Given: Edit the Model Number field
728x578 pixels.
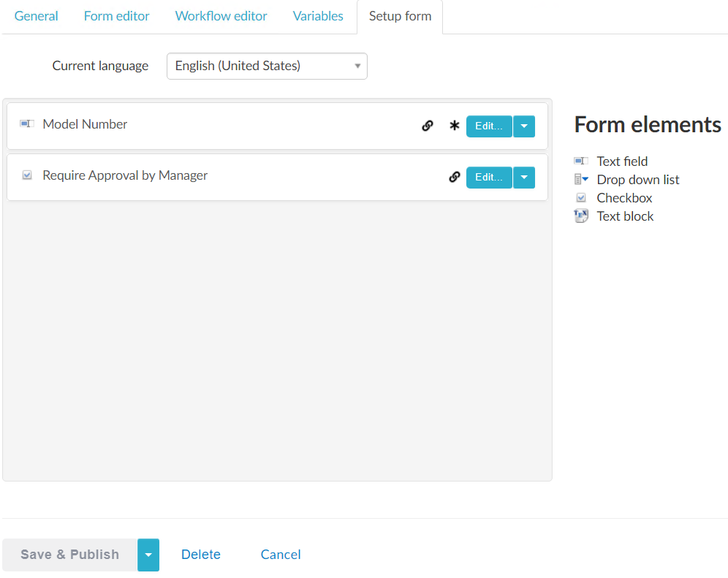Looking at the screenshot, I should (489, 126).
